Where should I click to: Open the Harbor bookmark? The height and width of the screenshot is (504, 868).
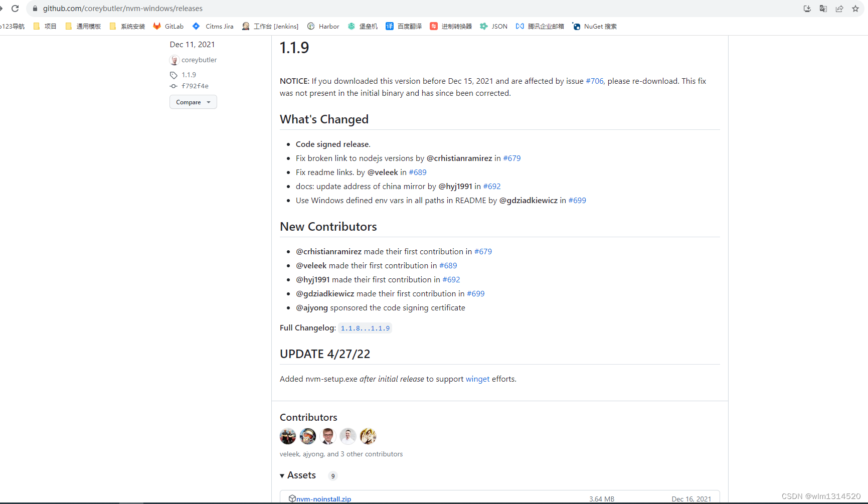coord(328,26)
